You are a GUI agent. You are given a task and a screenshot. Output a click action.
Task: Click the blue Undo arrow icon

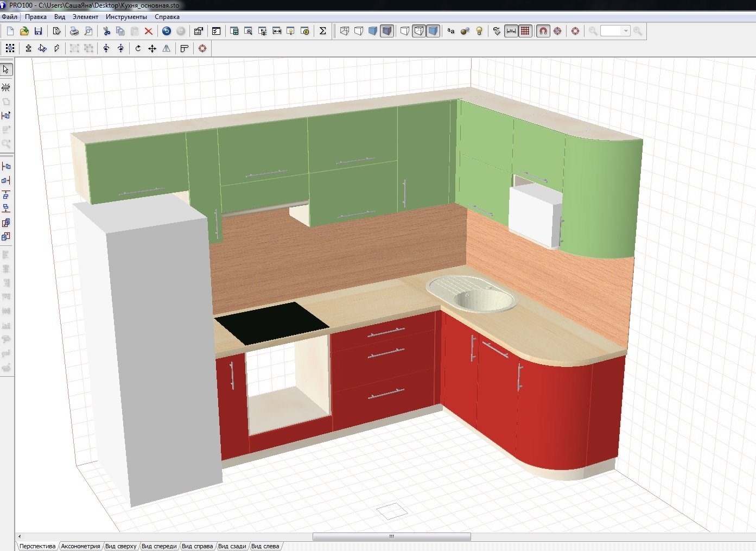(x=167, y=31)
